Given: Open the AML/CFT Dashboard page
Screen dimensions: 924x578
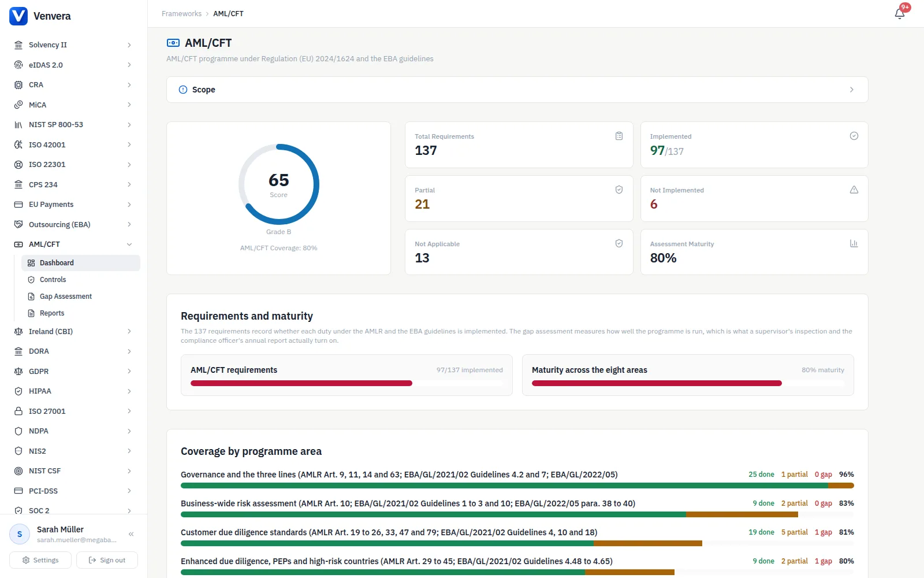Looking at the screenshot, I should click(x=81, y=263).
